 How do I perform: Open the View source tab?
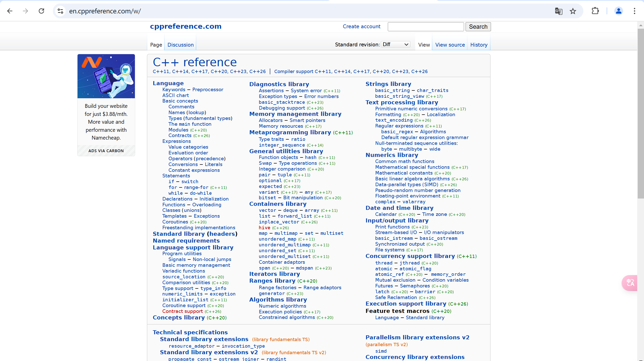click(x=450, y=45)
